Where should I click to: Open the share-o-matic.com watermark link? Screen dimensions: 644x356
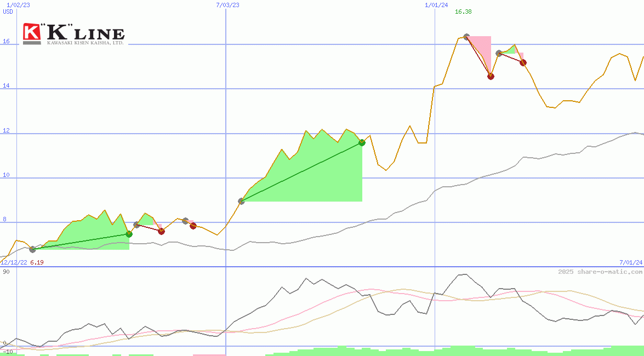click(600, 272)
